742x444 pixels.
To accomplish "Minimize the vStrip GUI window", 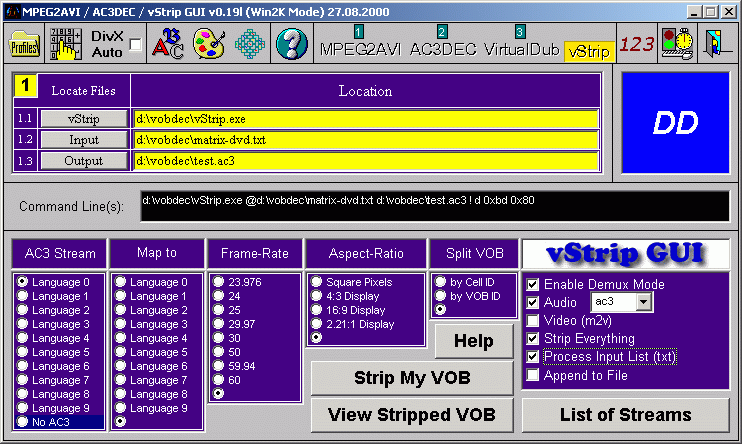I will [x=694, y=12].
